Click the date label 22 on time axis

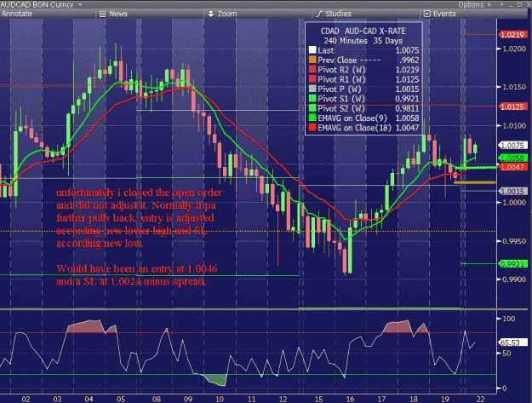coord(481,399)
